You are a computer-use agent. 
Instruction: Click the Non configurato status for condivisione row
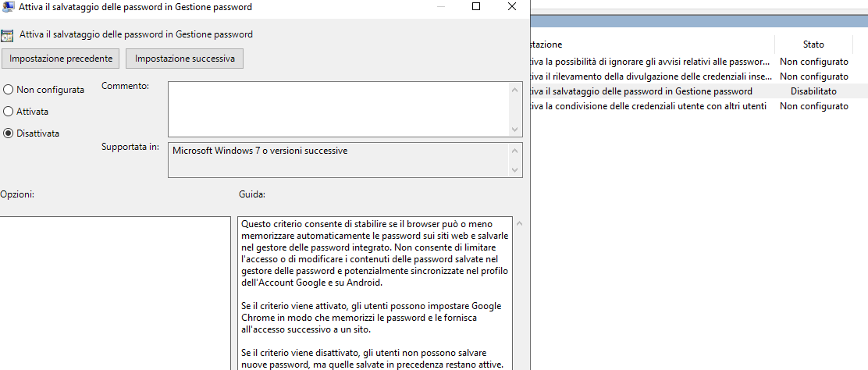813,106
